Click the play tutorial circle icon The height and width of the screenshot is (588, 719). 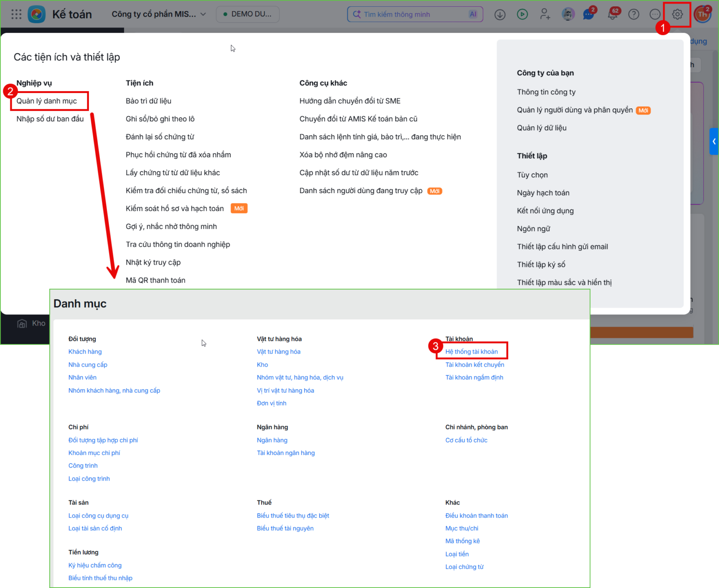click(522, 14)
